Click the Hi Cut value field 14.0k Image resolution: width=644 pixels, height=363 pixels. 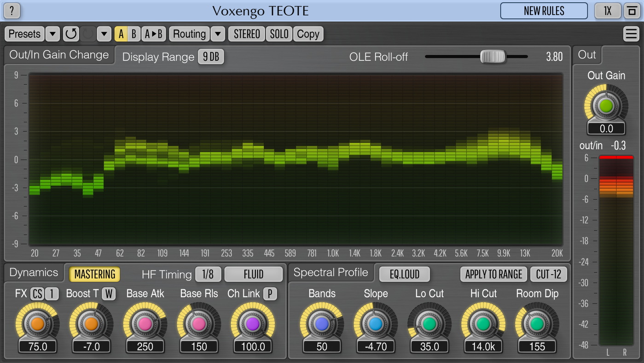coord(483,346)
